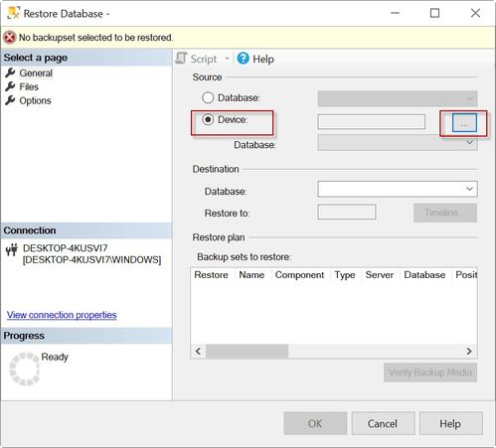Select the Database source radio button
The height and width of the screenshot is (448, 496).
(208, 97)
